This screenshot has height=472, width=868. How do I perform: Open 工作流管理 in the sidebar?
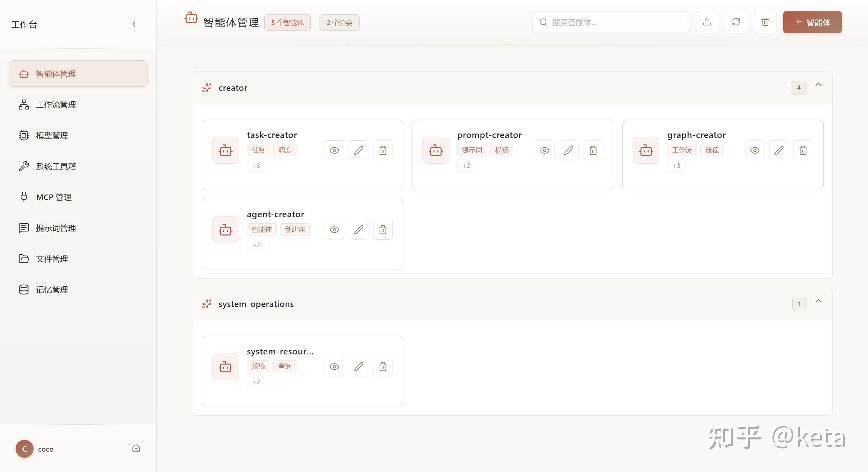click(56, 105)
